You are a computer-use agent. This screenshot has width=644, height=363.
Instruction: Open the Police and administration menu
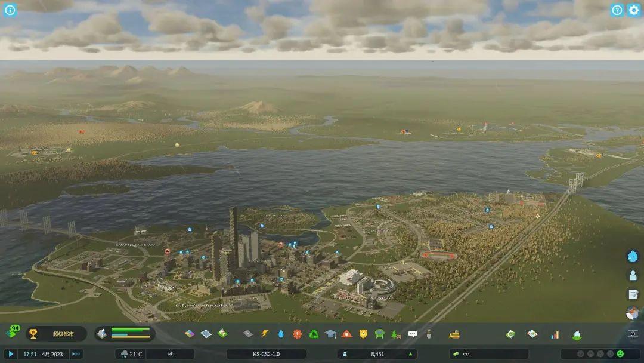point(363,334)
